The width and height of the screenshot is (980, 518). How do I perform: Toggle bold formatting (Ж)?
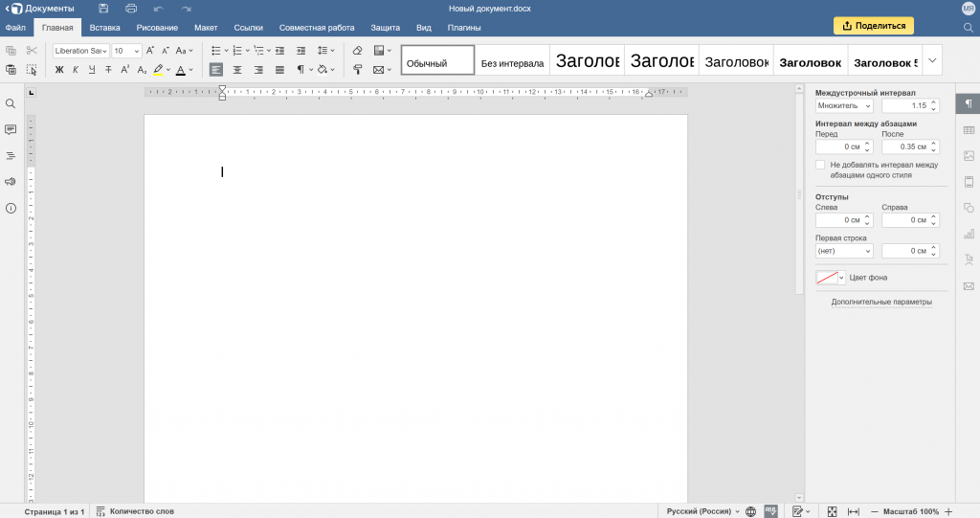59,70
